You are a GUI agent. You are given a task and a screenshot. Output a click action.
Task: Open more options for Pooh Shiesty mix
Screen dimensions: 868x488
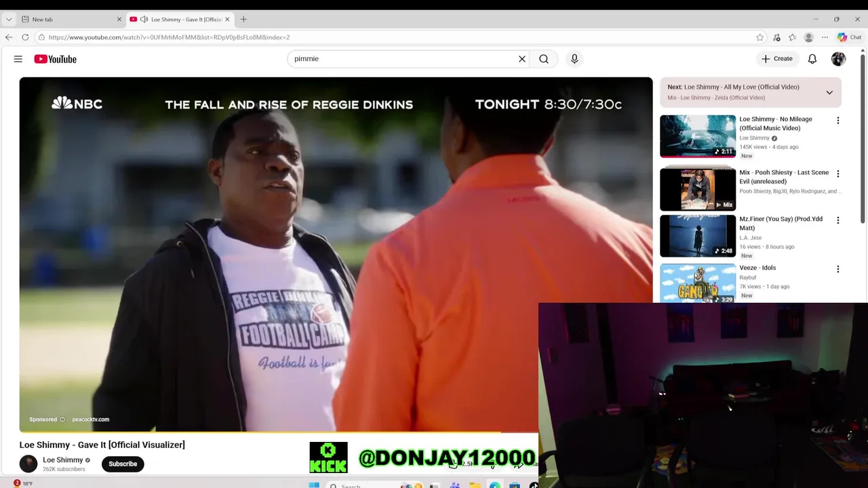[837, 174]
